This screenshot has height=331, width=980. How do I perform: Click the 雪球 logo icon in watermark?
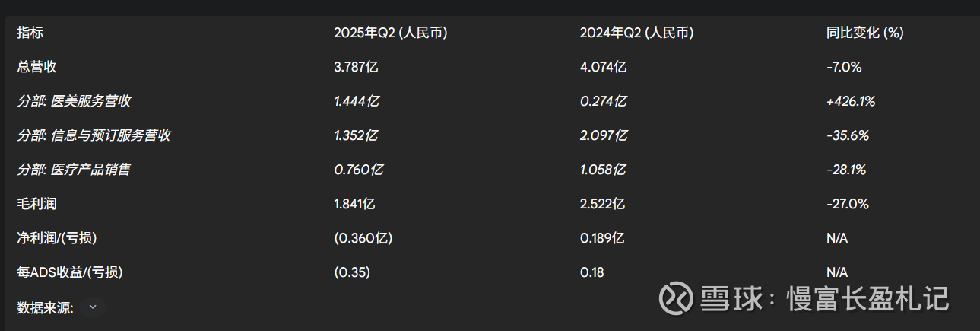click(x=674, y=298)
